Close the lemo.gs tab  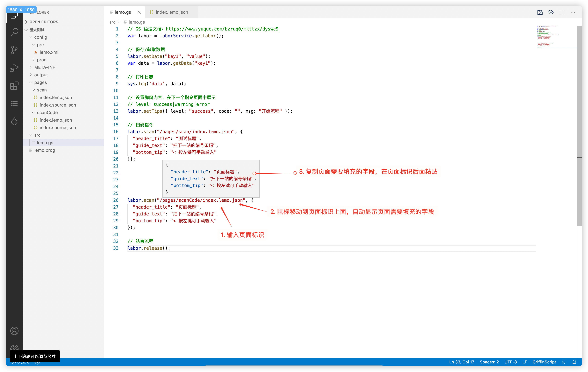click(139, 12)
